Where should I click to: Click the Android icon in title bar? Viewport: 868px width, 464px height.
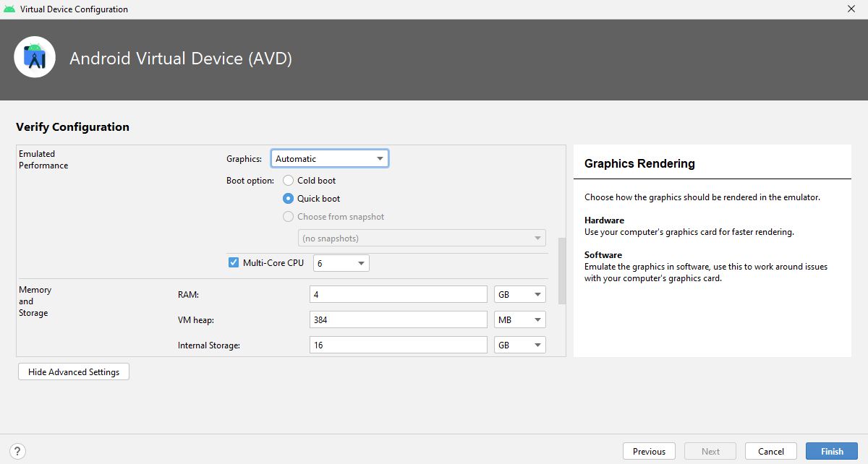pos(10,9)
